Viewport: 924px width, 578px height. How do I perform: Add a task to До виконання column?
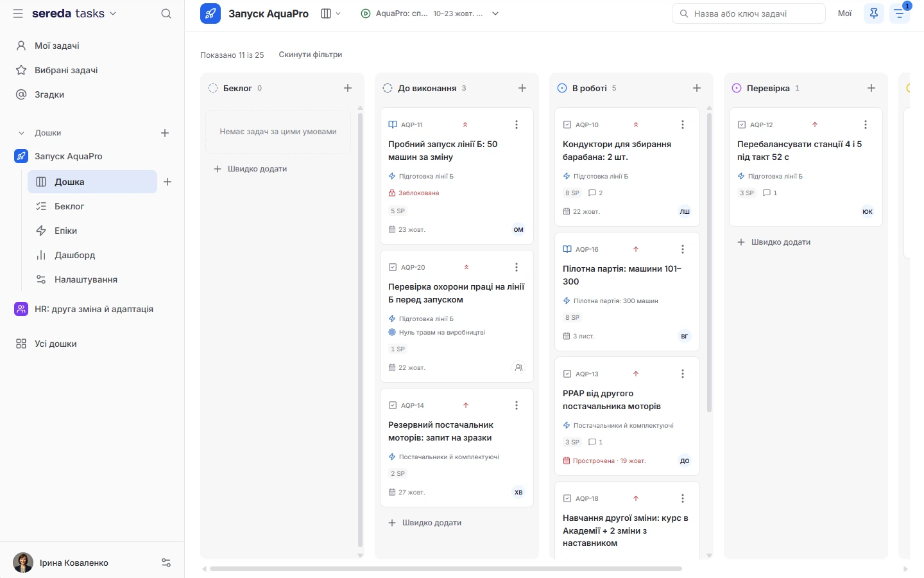522,88
